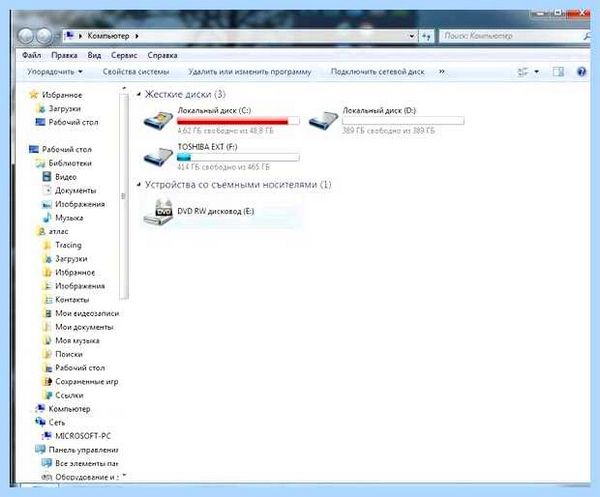
Task: Click the Музыка library icon
Action: [x=47, y=217]
